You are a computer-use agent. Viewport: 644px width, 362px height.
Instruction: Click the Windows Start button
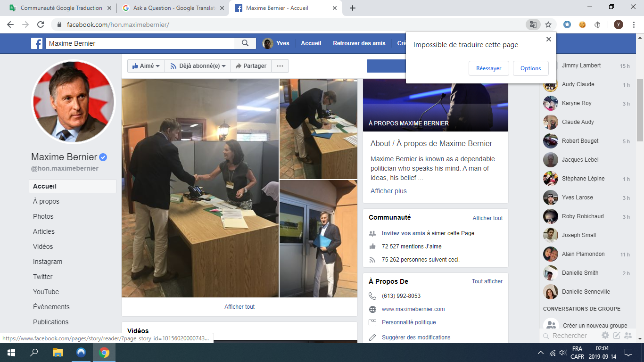11,353
